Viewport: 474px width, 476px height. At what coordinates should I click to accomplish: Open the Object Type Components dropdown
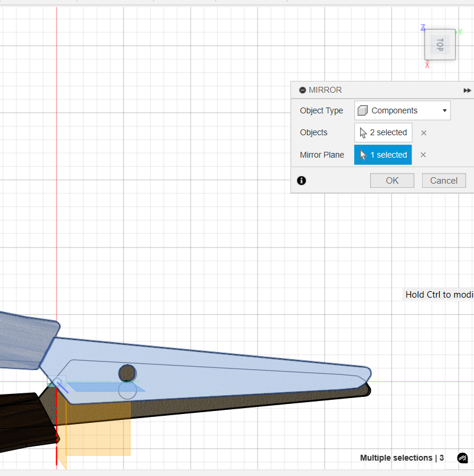click(x=402, y=110)
